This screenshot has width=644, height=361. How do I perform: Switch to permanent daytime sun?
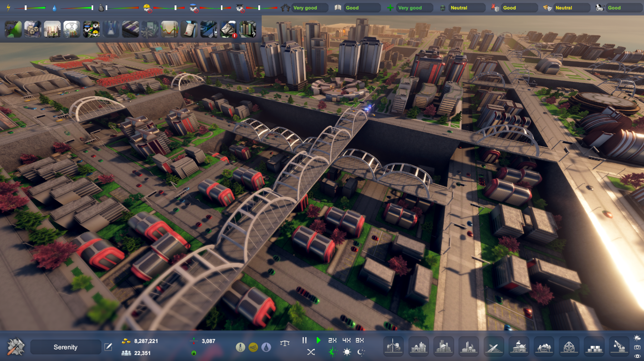[x=347, y=352]
